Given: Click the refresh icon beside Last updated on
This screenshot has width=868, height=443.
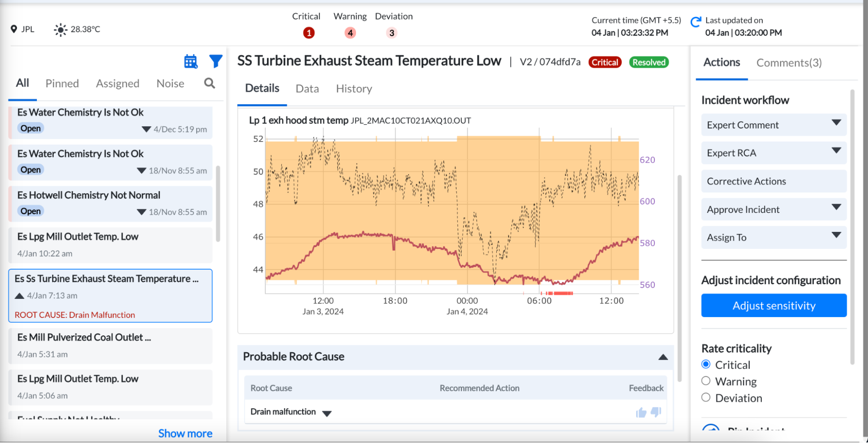Looking at the screenshot, I should click(696, 22).
